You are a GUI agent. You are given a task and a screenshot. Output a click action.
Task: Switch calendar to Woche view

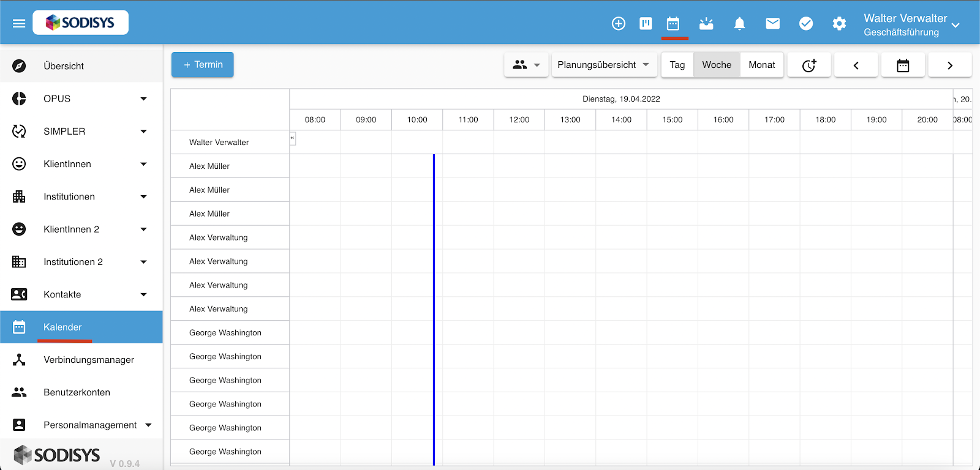pos(717,65)
